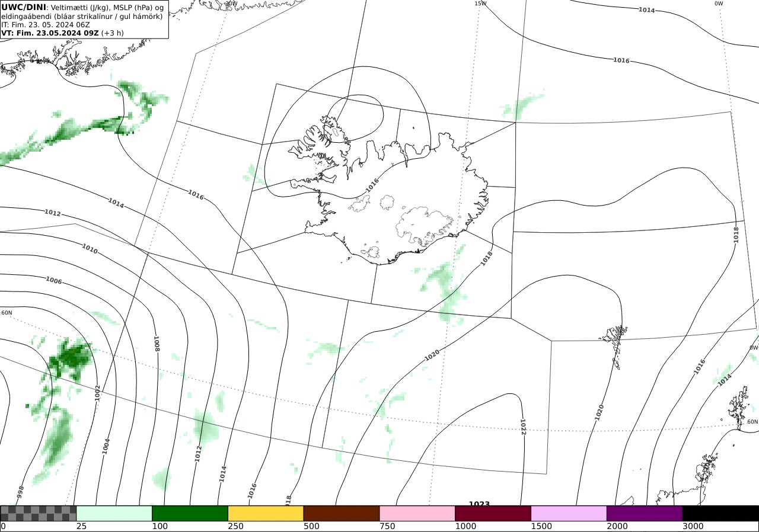Viewport: 759px width, 532px height.
Task: Click the "2000" legend scale value
Action: click(x=617, y=527)
